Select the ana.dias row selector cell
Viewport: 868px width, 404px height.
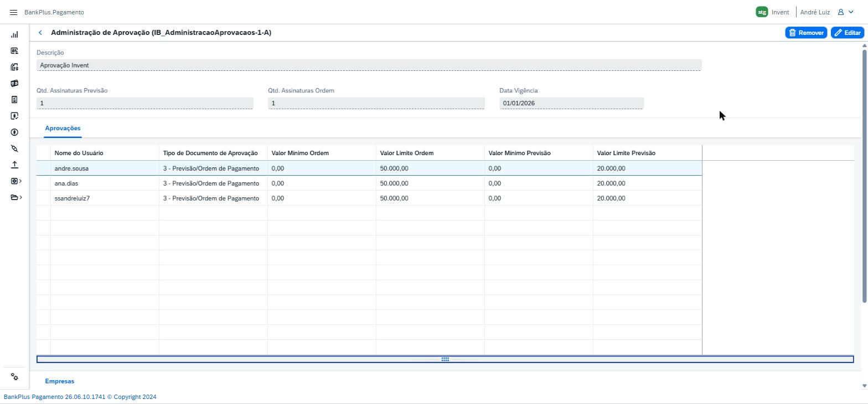tap(44, 183)
